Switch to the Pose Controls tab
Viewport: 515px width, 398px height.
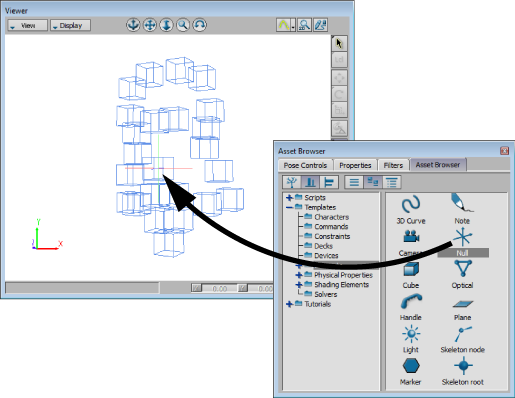tap(305, 165)
